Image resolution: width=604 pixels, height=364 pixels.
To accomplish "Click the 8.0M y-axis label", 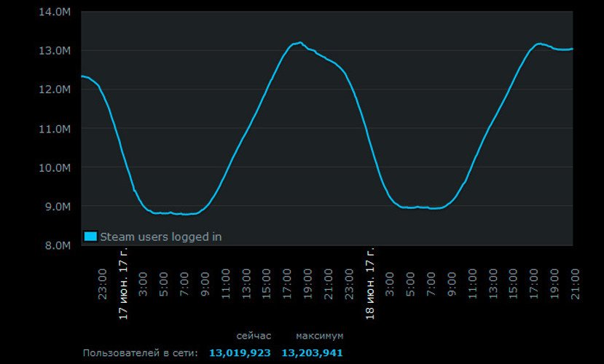I will click(x=55, y=245).
